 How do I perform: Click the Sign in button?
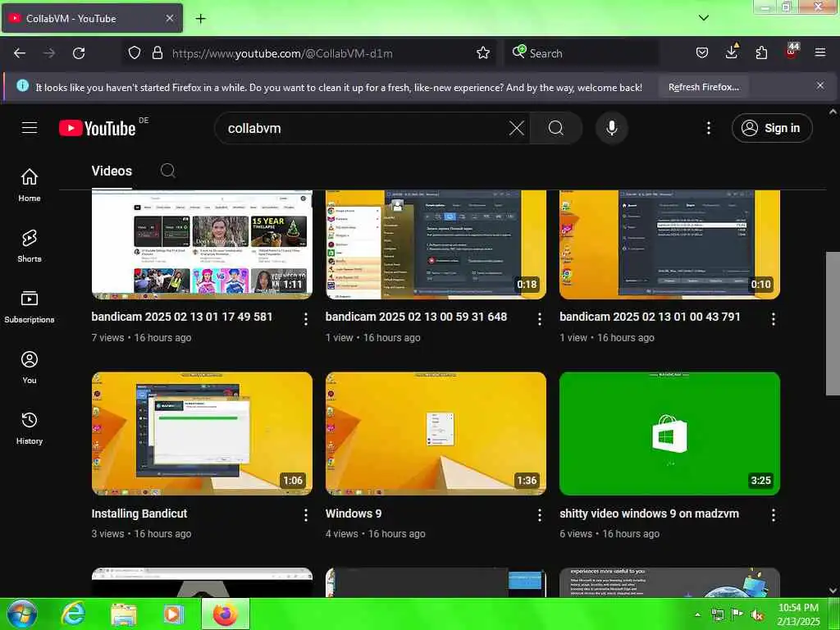(x=771, y=128)
